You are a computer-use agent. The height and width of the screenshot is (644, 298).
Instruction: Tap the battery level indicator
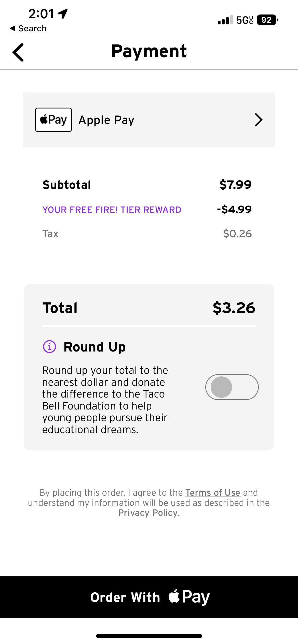point(267,20)
